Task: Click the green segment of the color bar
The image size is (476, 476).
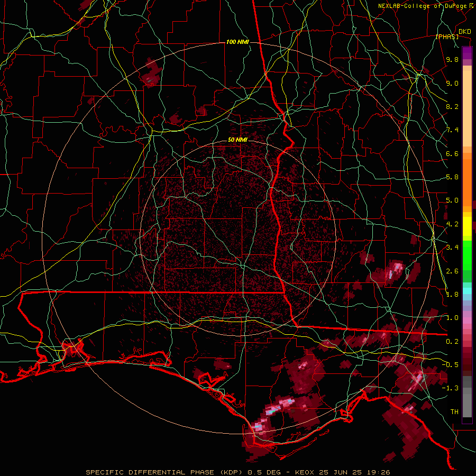Action: pos(467,255)
